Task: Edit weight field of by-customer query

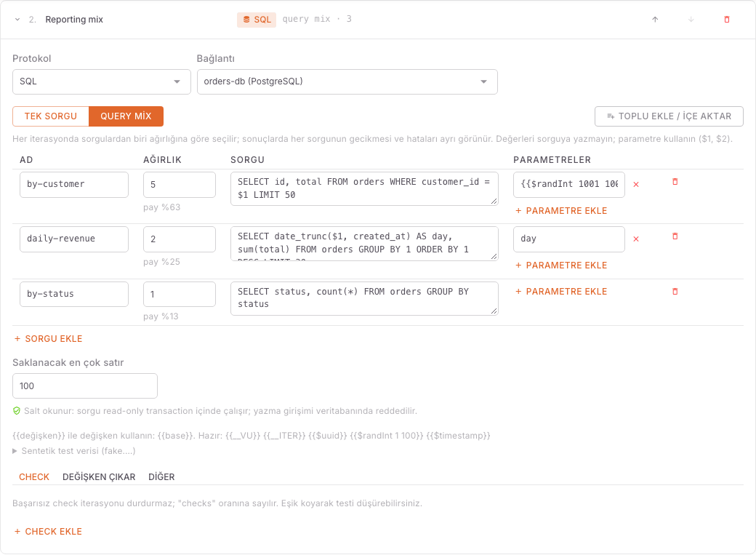Action: (x=180, y=184)
